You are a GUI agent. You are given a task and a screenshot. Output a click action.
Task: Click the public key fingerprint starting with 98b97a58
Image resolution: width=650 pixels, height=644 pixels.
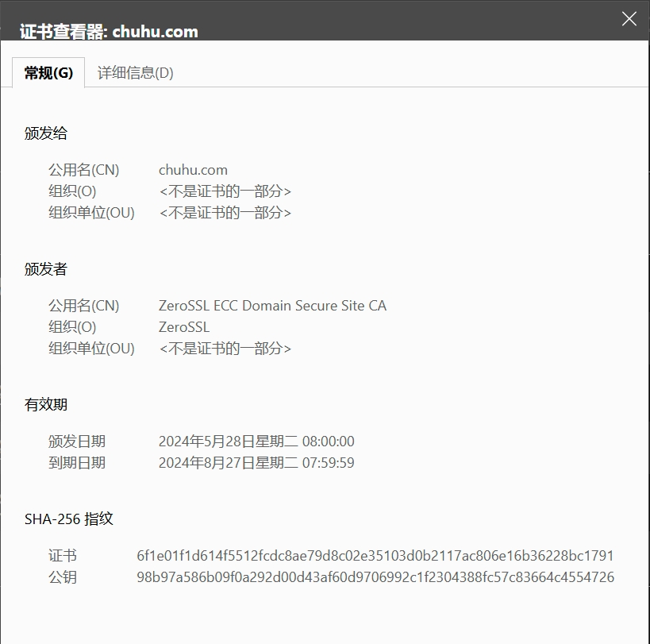[x=375, y=577]
